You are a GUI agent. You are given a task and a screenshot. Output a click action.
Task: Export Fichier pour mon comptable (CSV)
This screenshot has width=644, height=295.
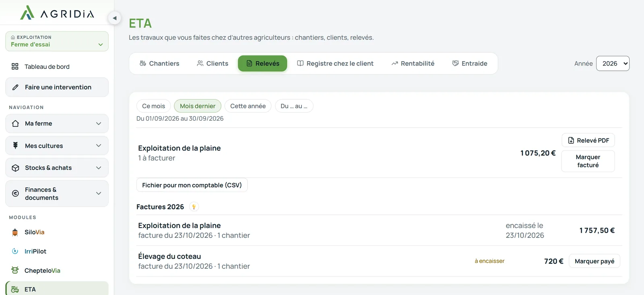(192, 185)
